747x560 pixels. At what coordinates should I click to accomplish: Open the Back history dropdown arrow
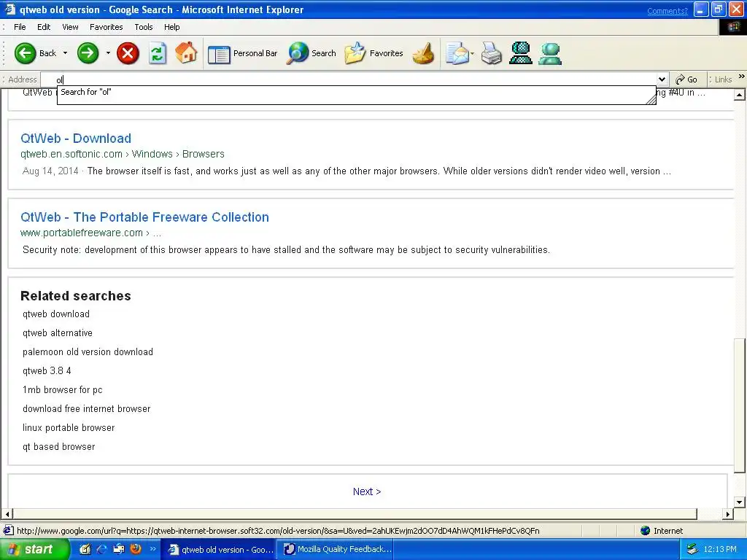coord(65,52)
